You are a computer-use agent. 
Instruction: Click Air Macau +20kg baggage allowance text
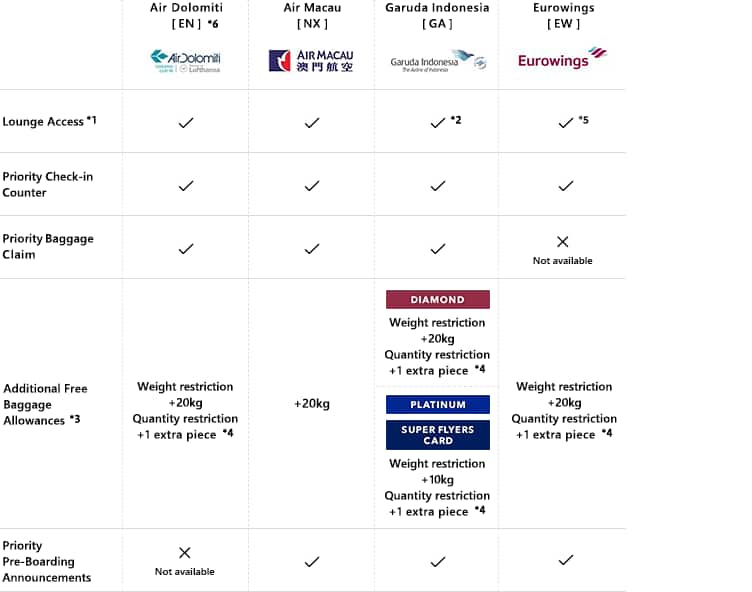[311, 404]
